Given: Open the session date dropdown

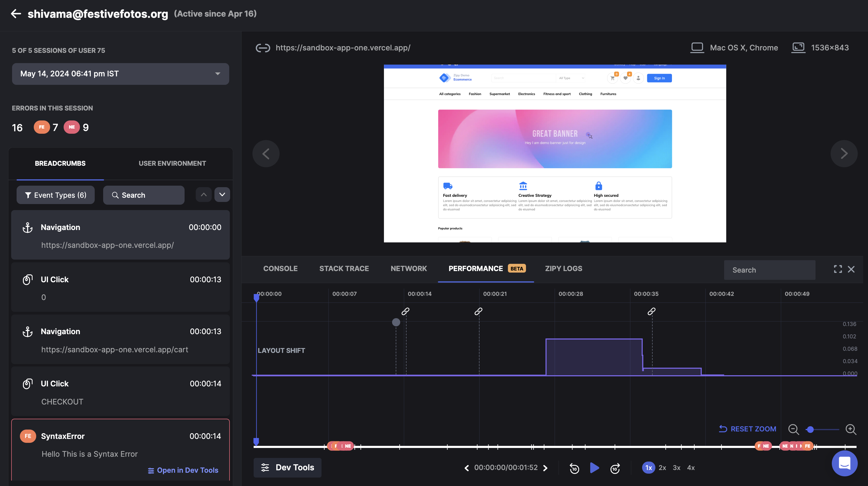Looking at the screenshot, I should click(120, 74).
